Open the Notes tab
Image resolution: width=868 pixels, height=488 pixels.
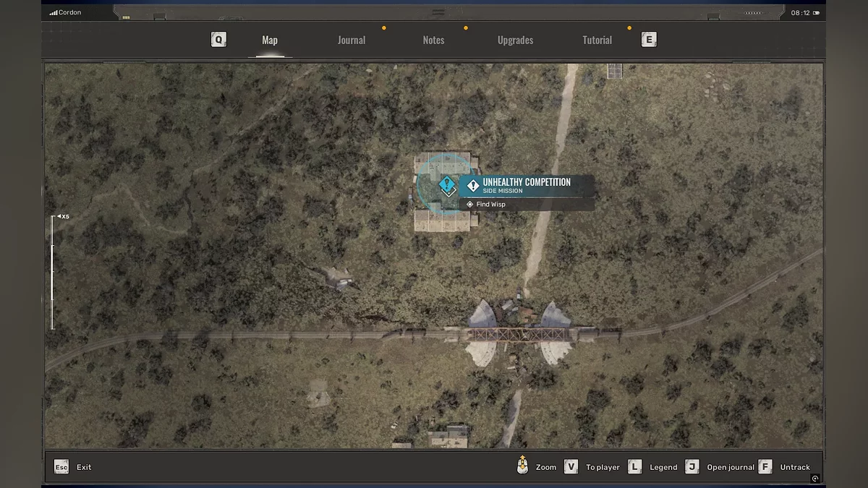point(433,40)
